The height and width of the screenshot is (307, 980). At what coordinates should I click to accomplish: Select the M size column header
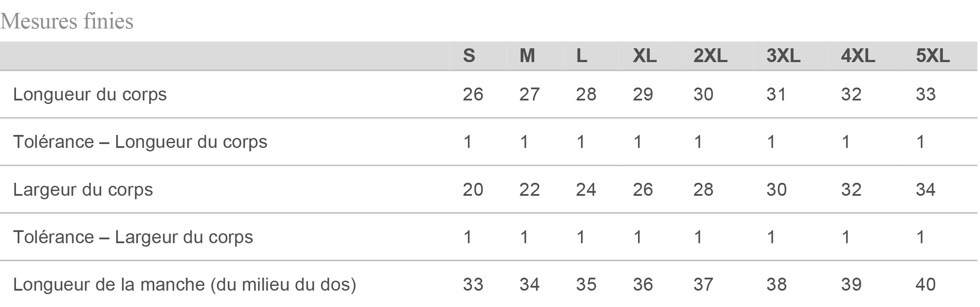[x=527, y=56]
